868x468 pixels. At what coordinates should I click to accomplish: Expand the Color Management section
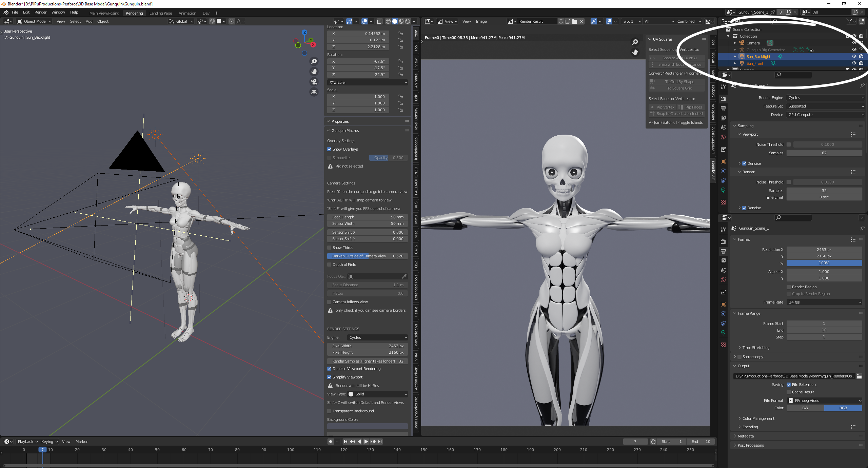(x=758, y=418)
